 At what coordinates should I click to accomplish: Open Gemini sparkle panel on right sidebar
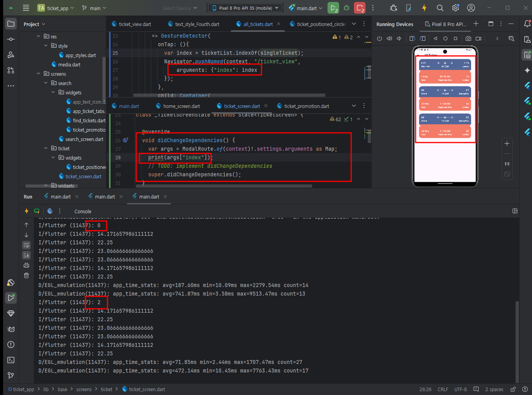tap(527, 70)
